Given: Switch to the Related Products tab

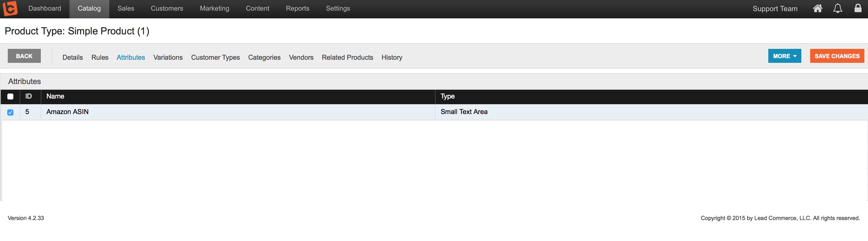Looking at the screenshot, I should click(347, 58).
